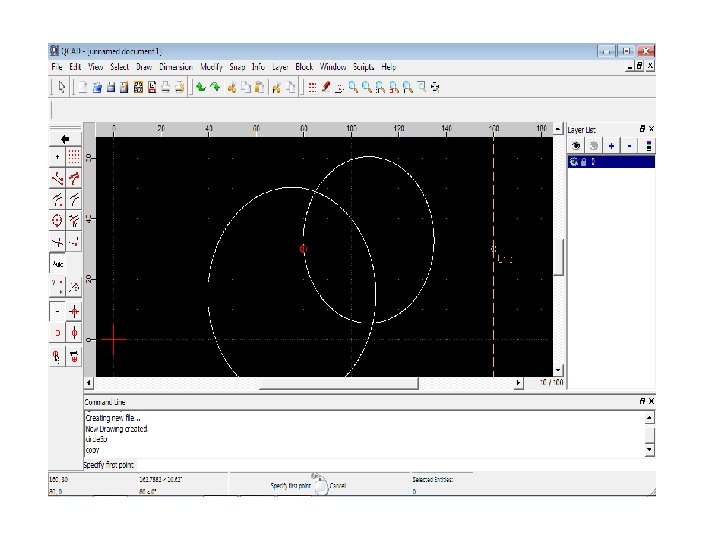Screen dimensions: 720x540
Task: Select the Snap to Grid tool
Action: 74,158
